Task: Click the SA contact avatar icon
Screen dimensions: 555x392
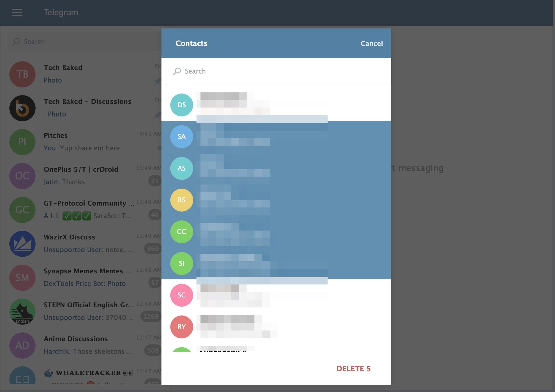Action: pos(181,137)
